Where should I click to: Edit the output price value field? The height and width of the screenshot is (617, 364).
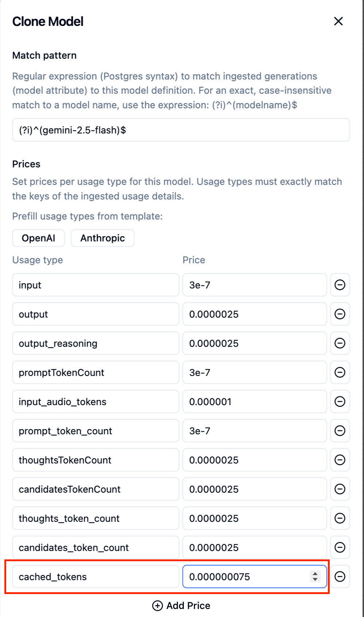(255, 314)
